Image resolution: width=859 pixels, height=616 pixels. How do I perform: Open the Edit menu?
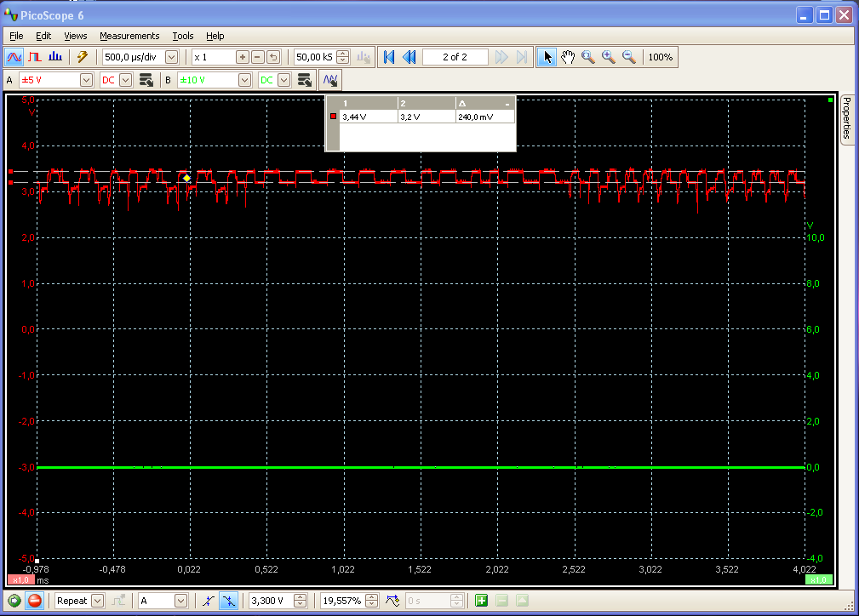(43, 36)
